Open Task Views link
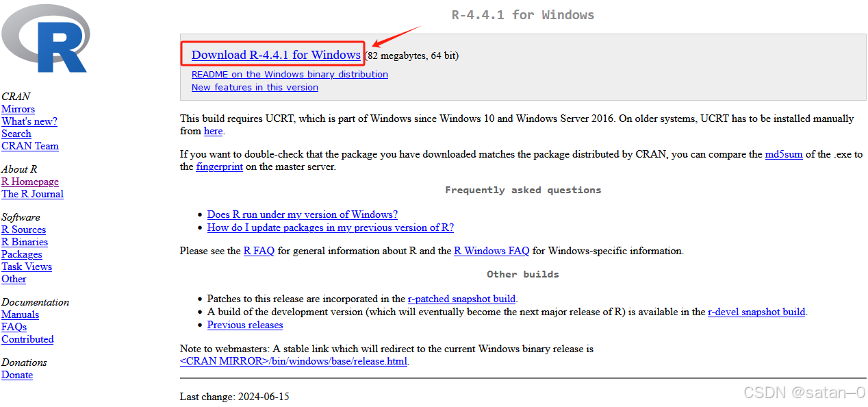This screenshot has width=868, height=407. pos(27,267)
